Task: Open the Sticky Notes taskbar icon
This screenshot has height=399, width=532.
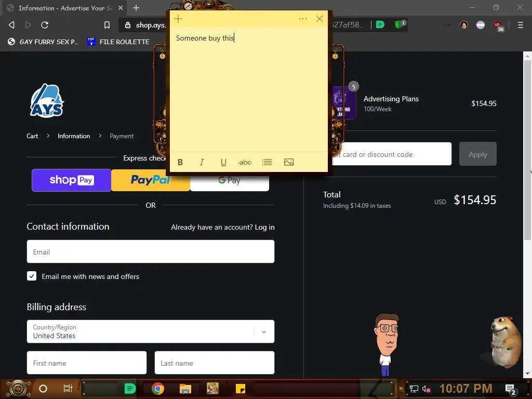Action: (241, 389)
